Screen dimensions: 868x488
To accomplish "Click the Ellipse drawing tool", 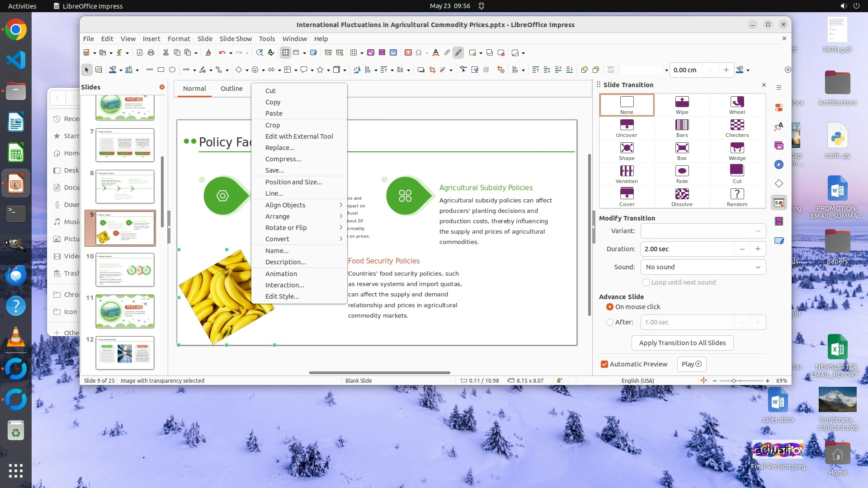I will [172, 70].
